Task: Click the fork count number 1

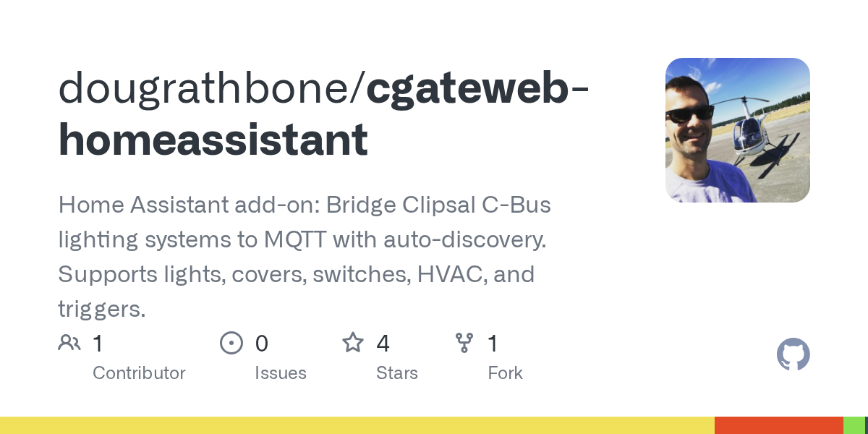Action: click(493, 344)
